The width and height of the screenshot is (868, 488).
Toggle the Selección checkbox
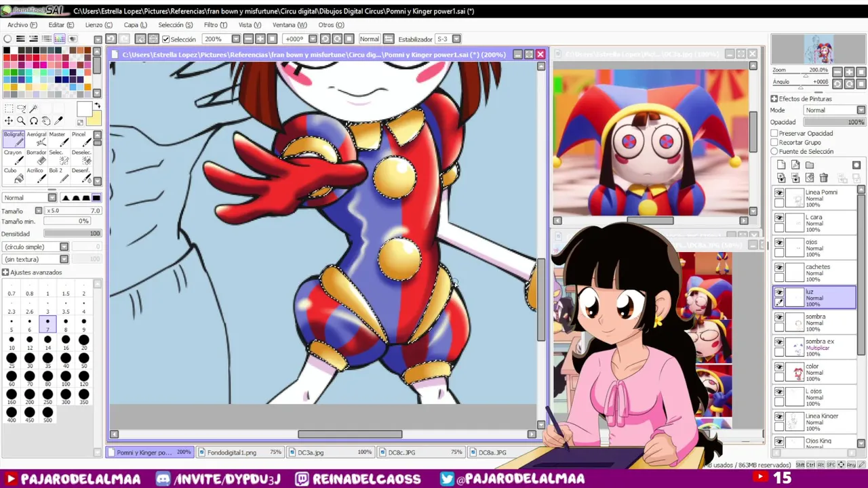click(166, 39)
